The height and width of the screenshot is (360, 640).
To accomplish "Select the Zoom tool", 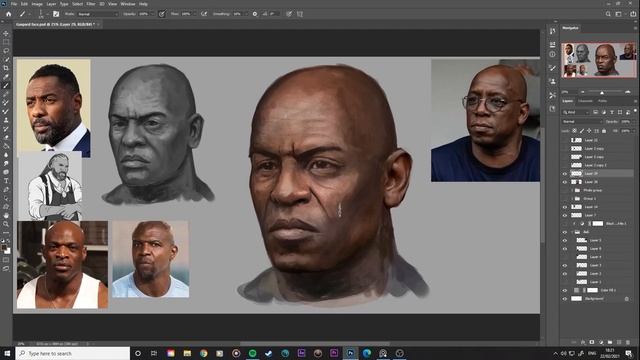I will 6,224.
